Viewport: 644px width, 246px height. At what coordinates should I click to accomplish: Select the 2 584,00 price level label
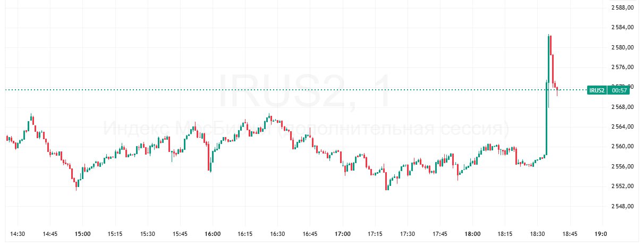[x=624, y=27]
